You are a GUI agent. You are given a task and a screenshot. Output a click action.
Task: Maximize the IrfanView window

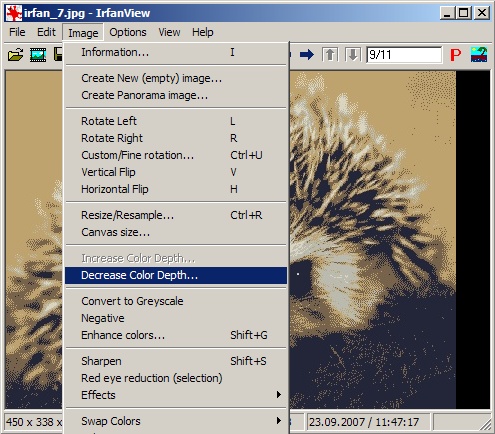coord(464,13)
